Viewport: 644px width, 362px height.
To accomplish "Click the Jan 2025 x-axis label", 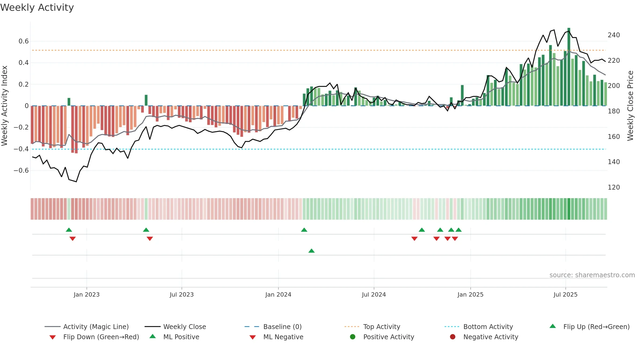I will [x=470, y=294].
